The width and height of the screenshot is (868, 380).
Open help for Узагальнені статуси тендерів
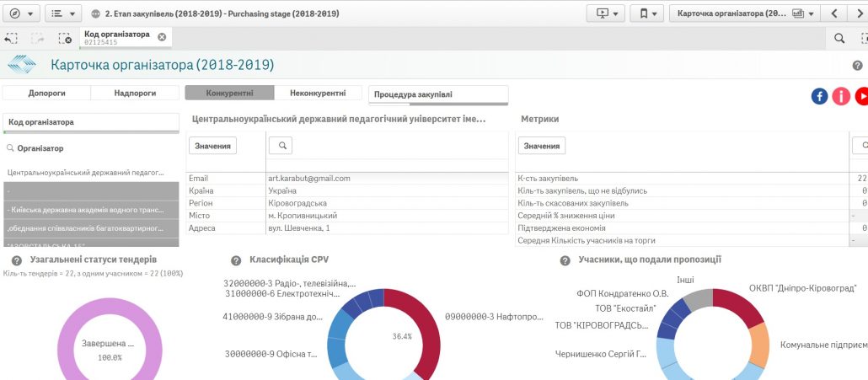pos(17,260)
